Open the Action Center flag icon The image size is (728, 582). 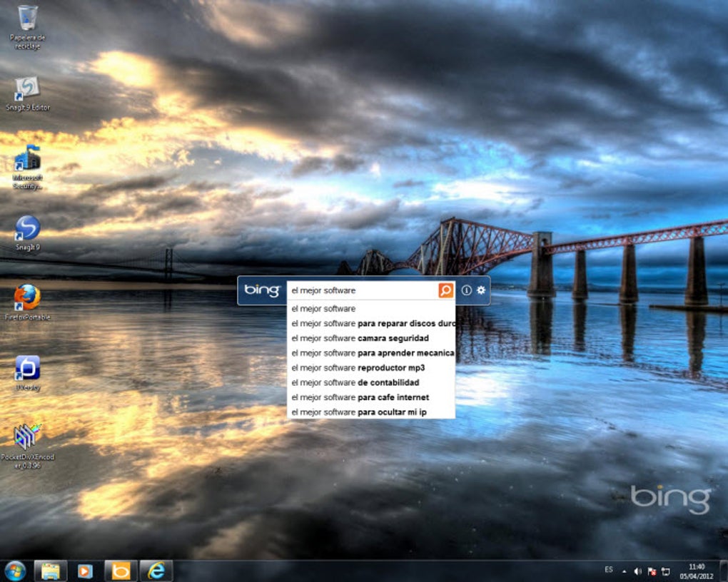tap(652, 571)
